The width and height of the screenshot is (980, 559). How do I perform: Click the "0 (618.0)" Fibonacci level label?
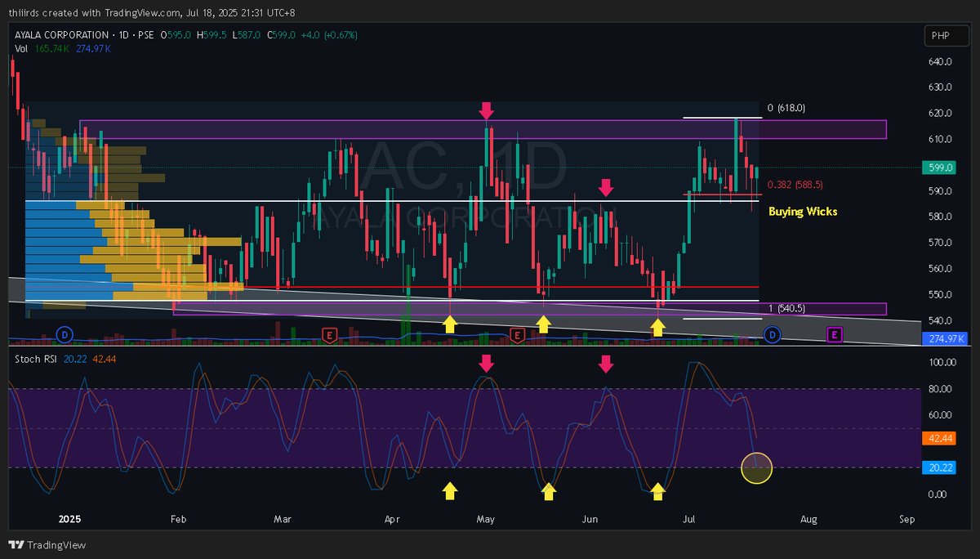coord(787,108)
